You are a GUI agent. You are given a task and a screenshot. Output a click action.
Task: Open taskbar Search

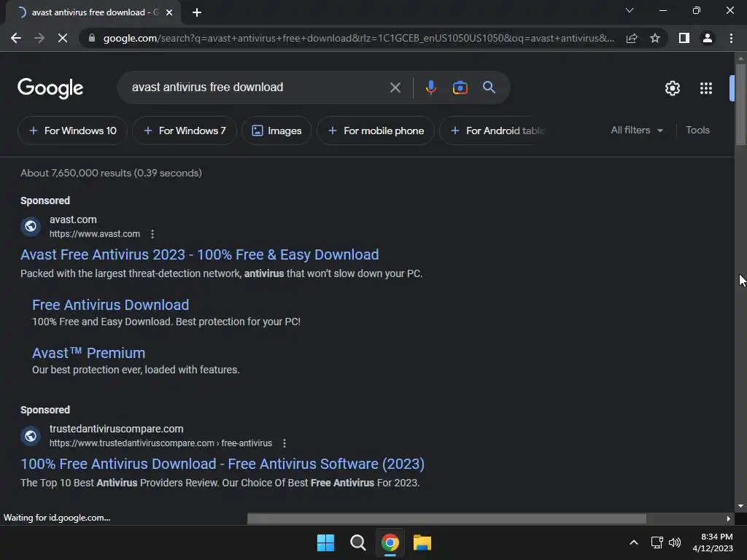pos(357,542)
